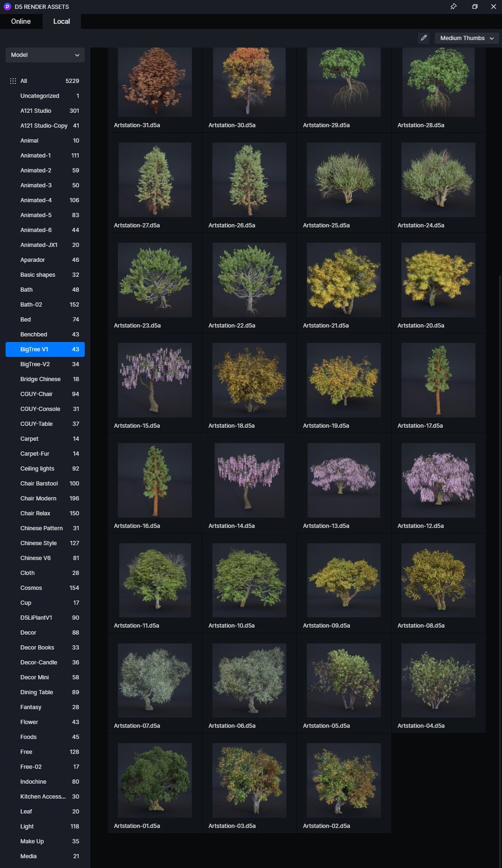Select the Artstation-31 red tree thumbnail
Image resolution: width=502 pixels, height=868 pixels.
pos(155,82)
